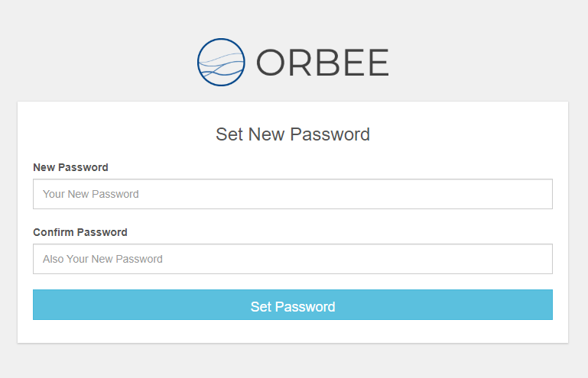The width and height of the screenshot is (588, 378).
Task: Activate the first password text box
Action: (x=293, y=194)
